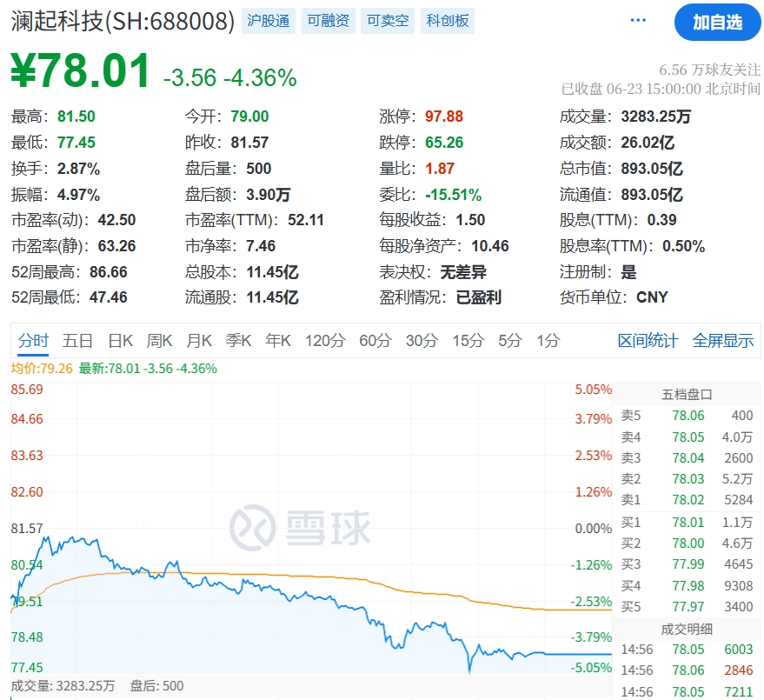Select the 可卖空 tag

(x=388, y=21)
